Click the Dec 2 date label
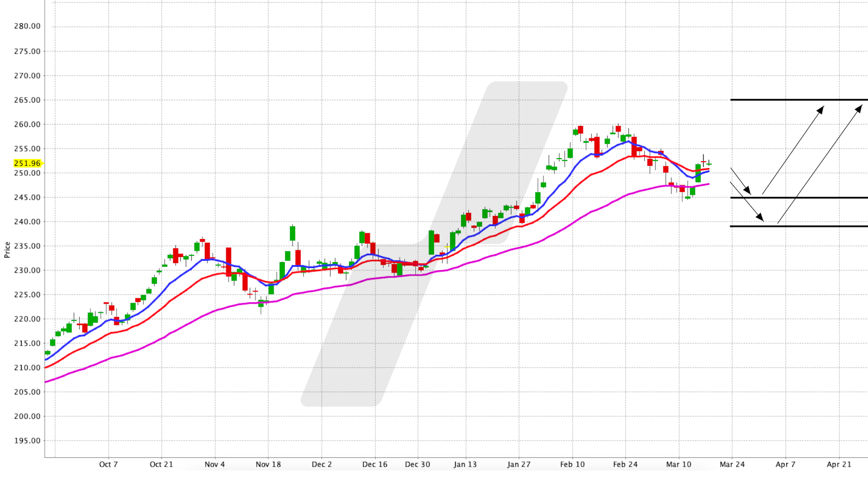This screenshot has width=868, height=488. point(322,465)
